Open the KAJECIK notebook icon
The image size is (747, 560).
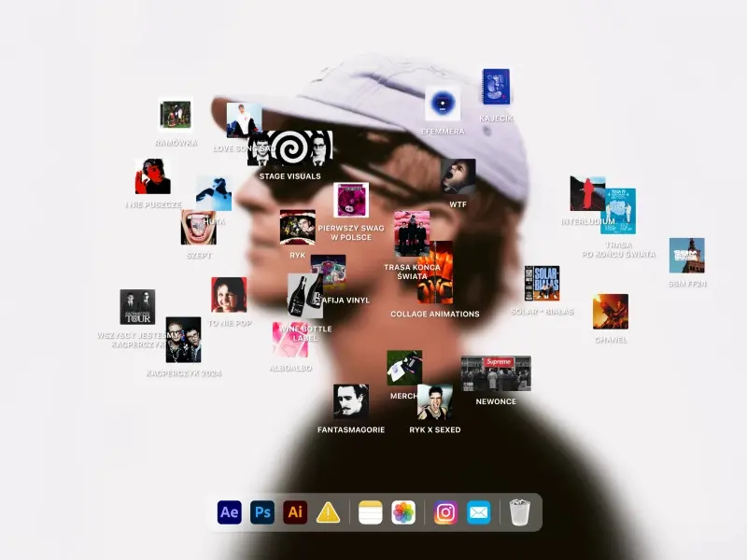point(496,88)
